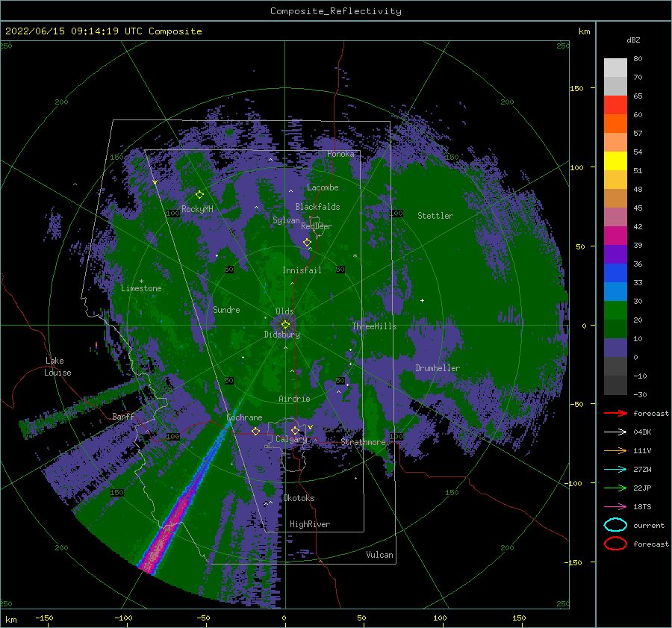Pick the orange 57–60 dBZ swatch
672x628 pixels.
615,124
